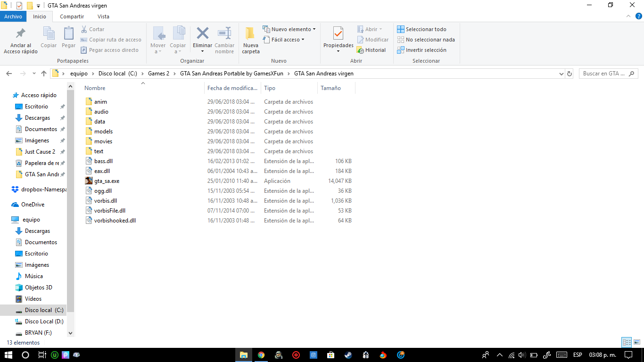Image resolution: width=644 pixels, height=362 pixels.
Task: Open Just Cause 2 in the sidebar
Action: point(40,152)
